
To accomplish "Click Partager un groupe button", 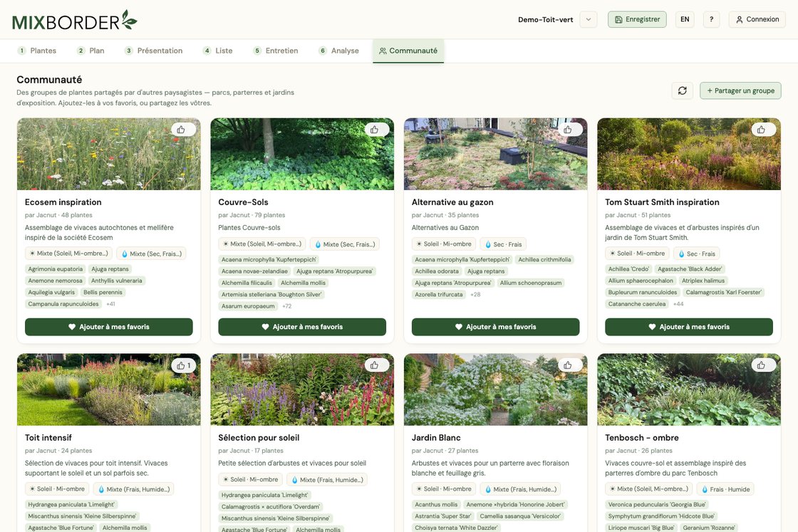I will click(740, 90).
